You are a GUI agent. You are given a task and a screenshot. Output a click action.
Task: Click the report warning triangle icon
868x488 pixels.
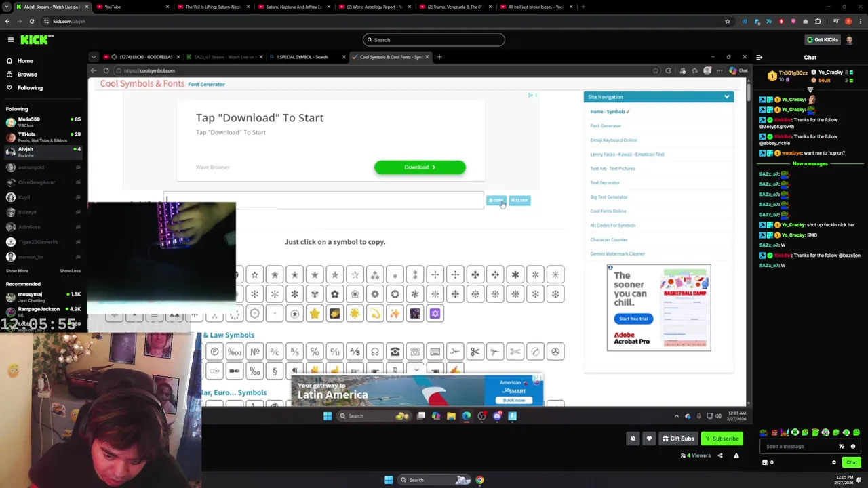736,455
